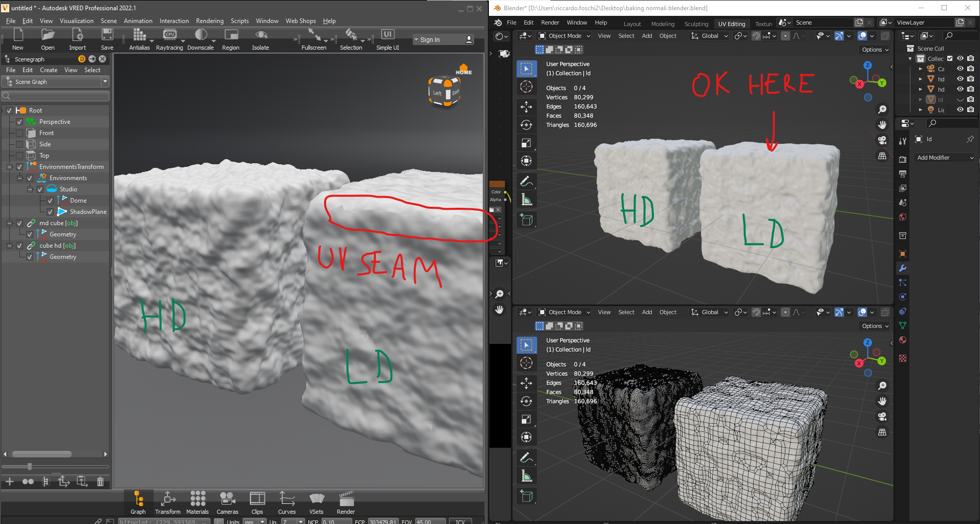
Task: Select the Add Cube tool in Blender
Action: pyautogui.click(x=526, y=220)
